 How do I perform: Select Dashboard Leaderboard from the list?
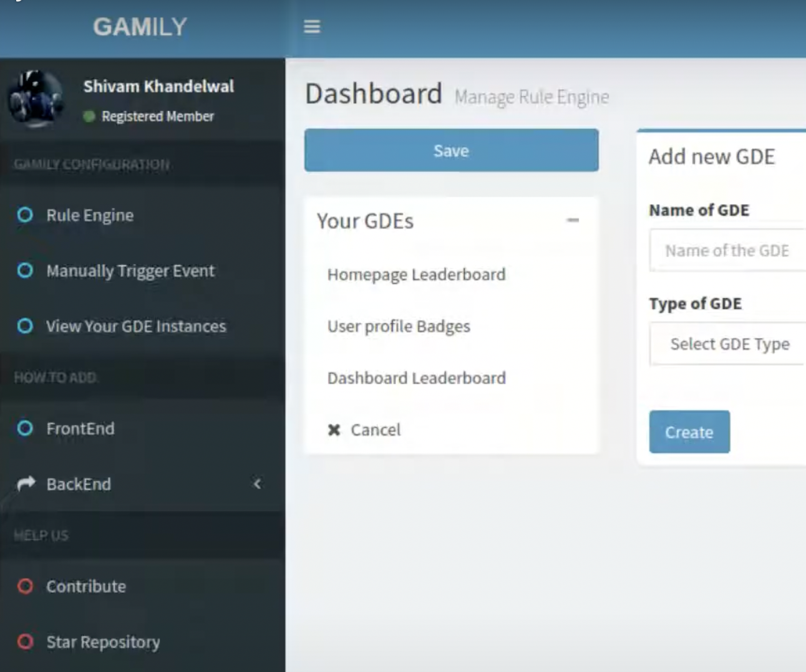(x=416, y=378)
